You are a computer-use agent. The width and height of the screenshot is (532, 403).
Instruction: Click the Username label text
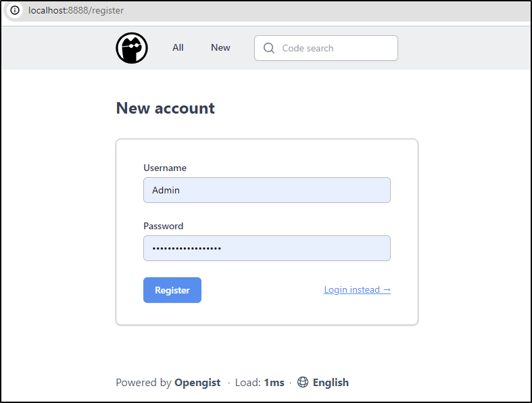[x=165, y=168]
